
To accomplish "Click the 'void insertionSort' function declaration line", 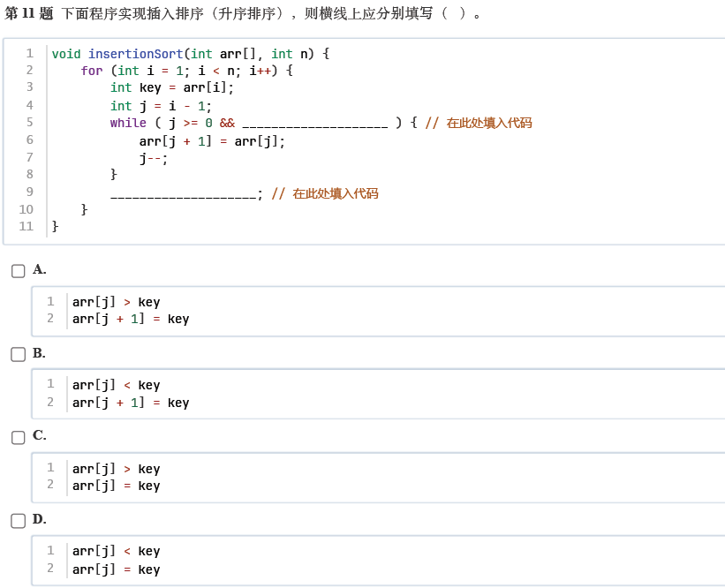I will [x=191, y=54].
